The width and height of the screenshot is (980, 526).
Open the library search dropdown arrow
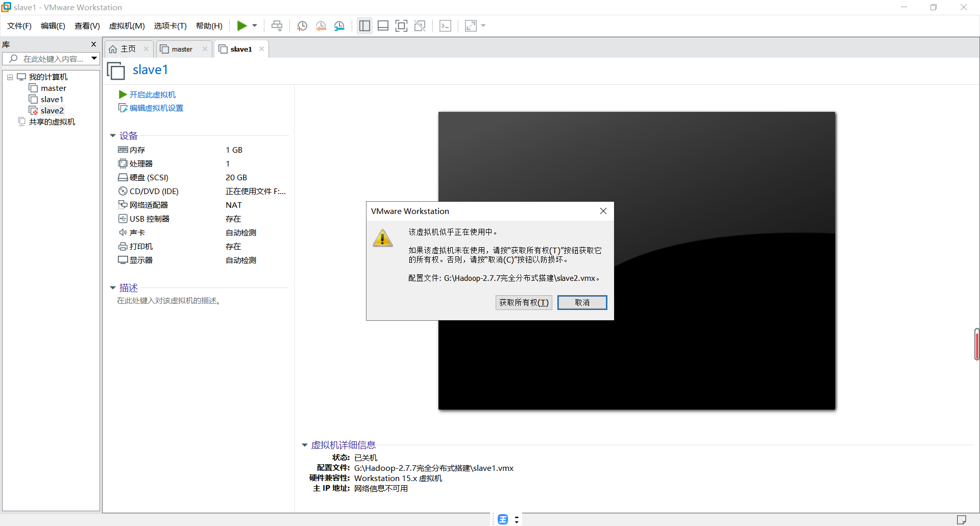click(x=94, y=59)
